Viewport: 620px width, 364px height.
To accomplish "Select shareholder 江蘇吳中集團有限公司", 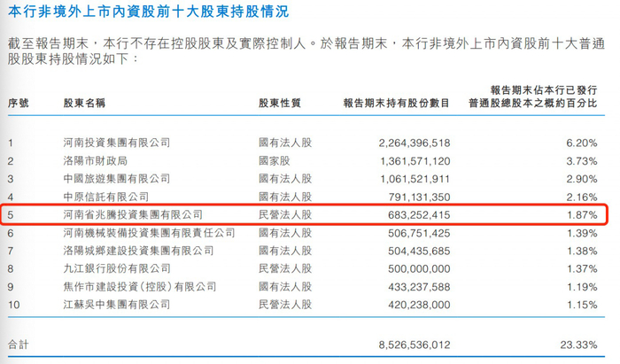I will click(x=117, y=305).
